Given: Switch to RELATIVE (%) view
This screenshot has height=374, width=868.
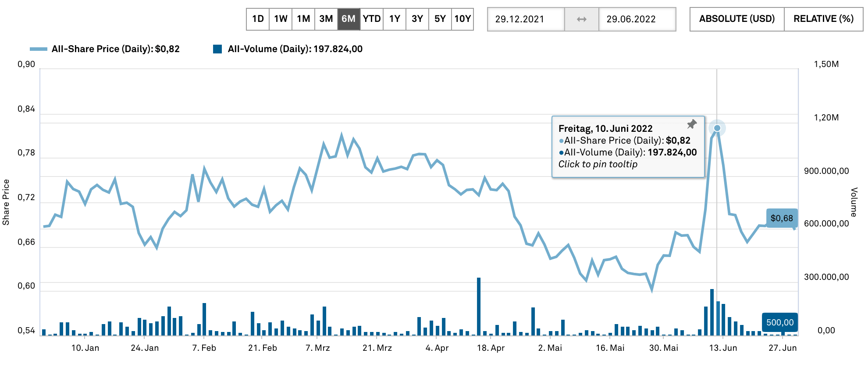Looking at the screenshot, I should click(x=823, y=19).
